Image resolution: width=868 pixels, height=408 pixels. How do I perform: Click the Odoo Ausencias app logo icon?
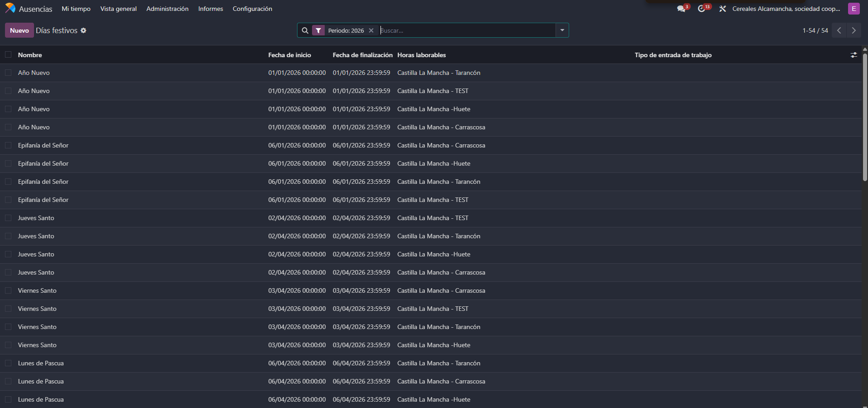[10, 8]
